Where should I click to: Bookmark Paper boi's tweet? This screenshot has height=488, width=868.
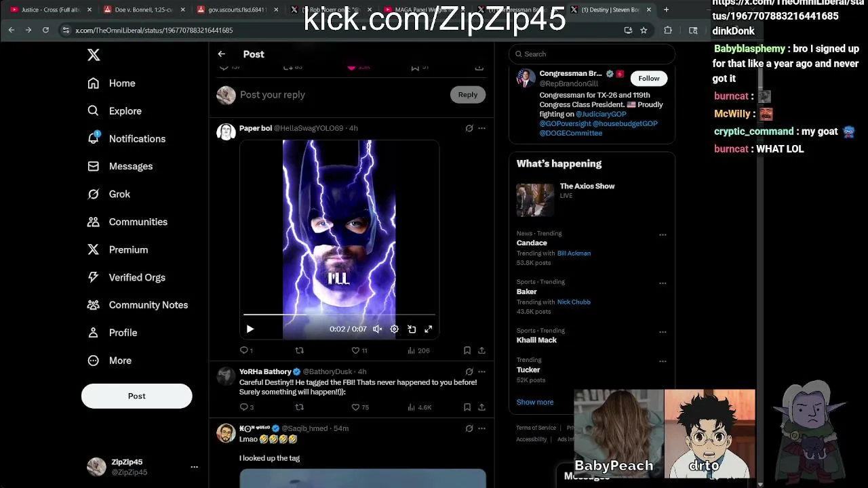467,350
